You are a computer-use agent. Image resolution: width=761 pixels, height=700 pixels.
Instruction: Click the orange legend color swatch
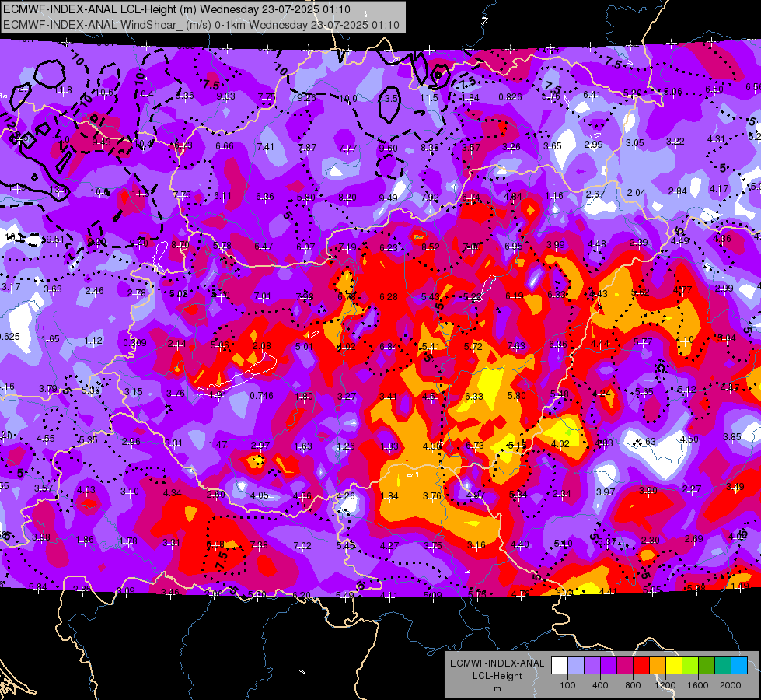(658, 665)
